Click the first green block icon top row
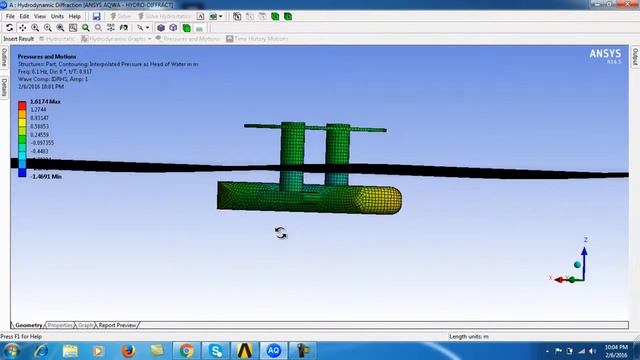640x360 pixels. [275, 16]
